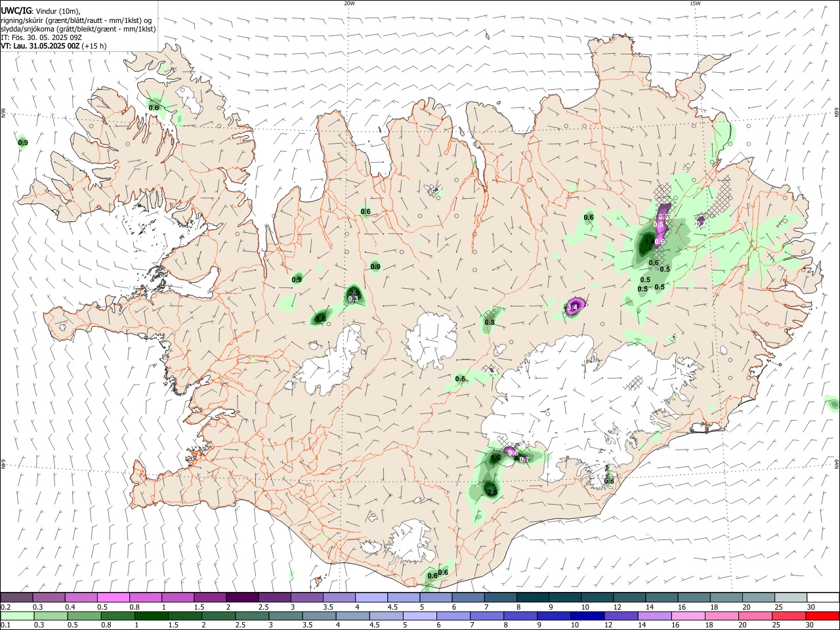
Task: Click the 1.6 rainfall value label
Action: pos(320,318)
